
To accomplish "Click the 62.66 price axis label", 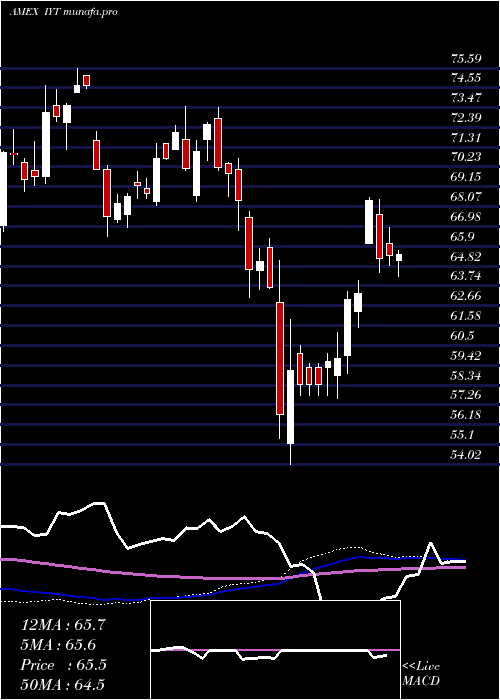I will pos(466,296).
